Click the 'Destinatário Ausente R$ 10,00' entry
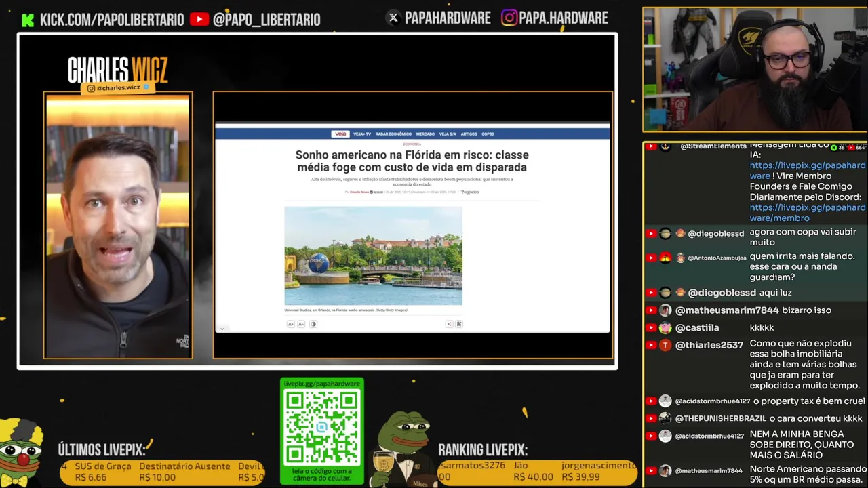 [184, 472]
